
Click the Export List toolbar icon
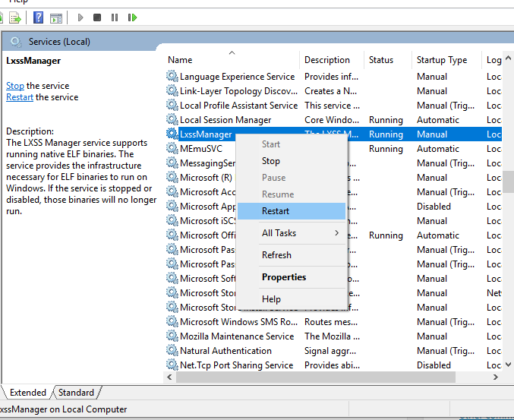[x=14, y=17]
